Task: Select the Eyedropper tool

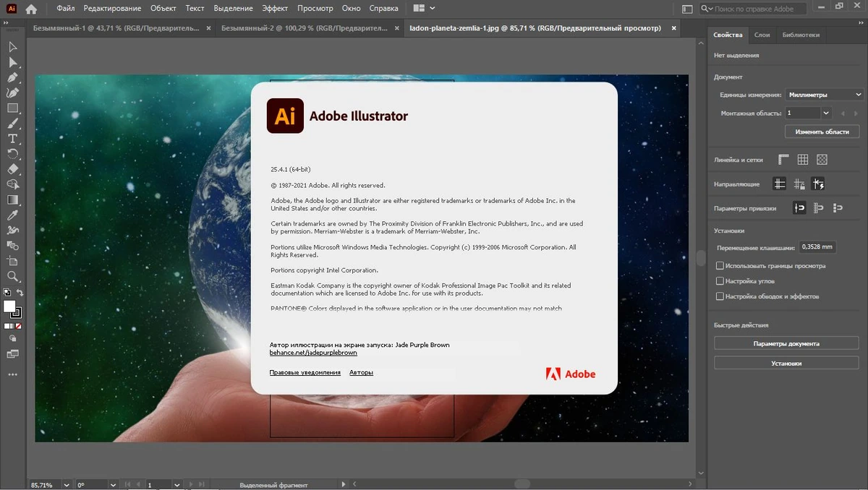Action: (12, 215)
